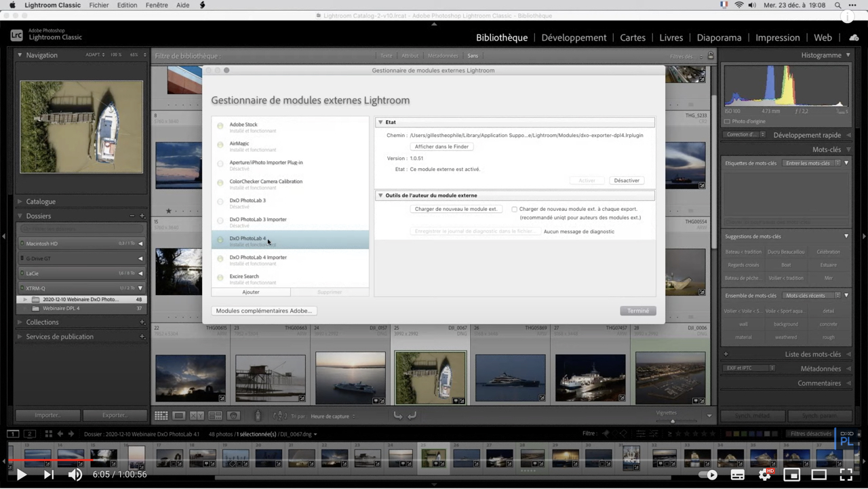Expand the Collections panel

click(20, 322)
